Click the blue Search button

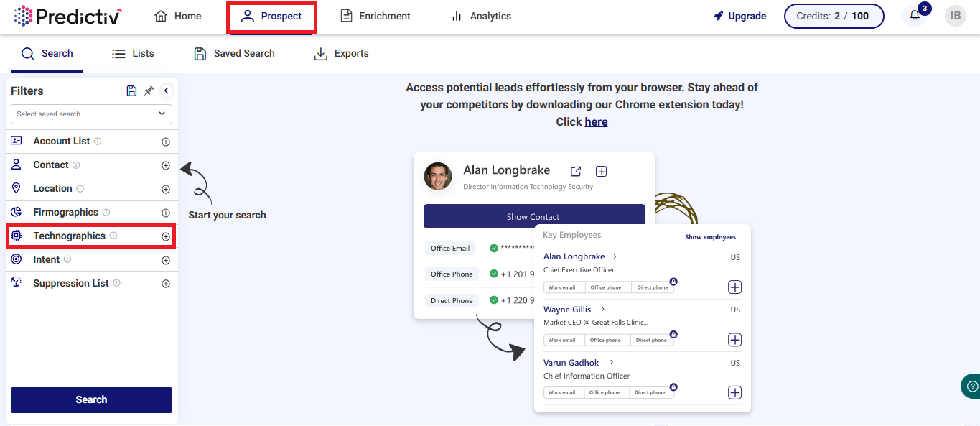[92, 400]
